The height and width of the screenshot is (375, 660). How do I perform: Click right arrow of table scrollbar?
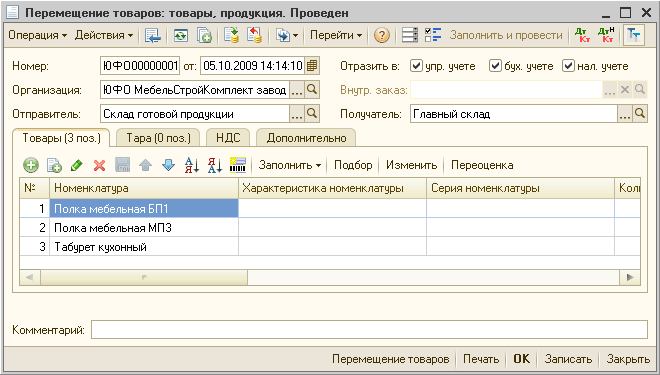[x=630, y=277]
